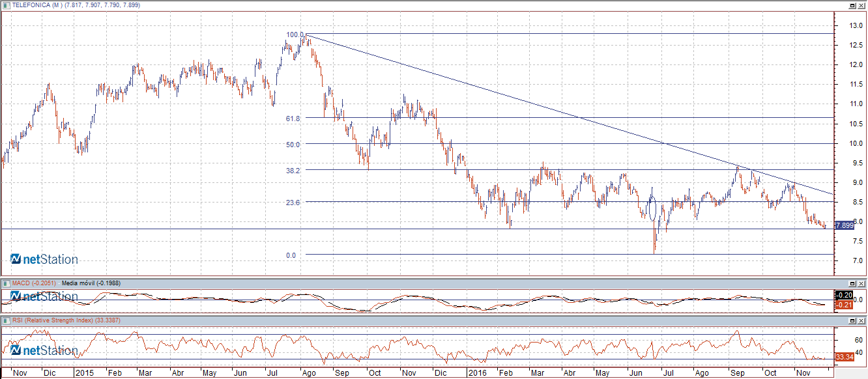The image size is (868, 379).
Task: Open the RSI panel menu icon
Action: [x=6, y=320]
